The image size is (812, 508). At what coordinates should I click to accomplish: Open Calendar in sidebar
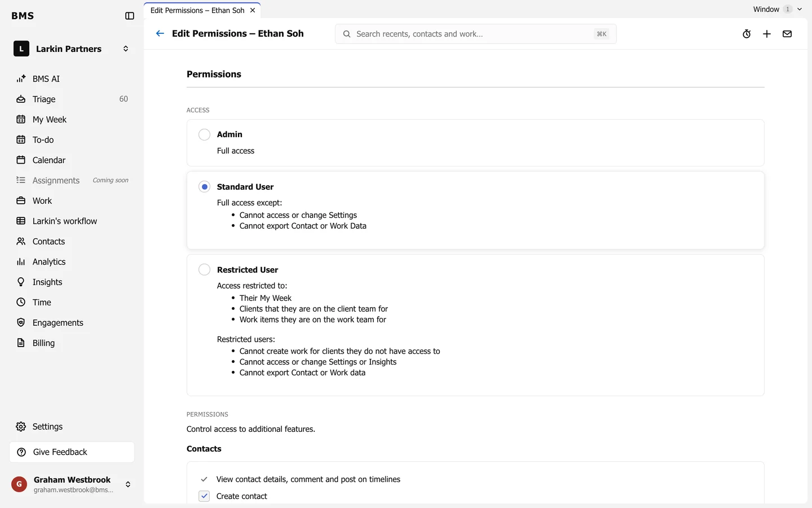coord(72,160)
